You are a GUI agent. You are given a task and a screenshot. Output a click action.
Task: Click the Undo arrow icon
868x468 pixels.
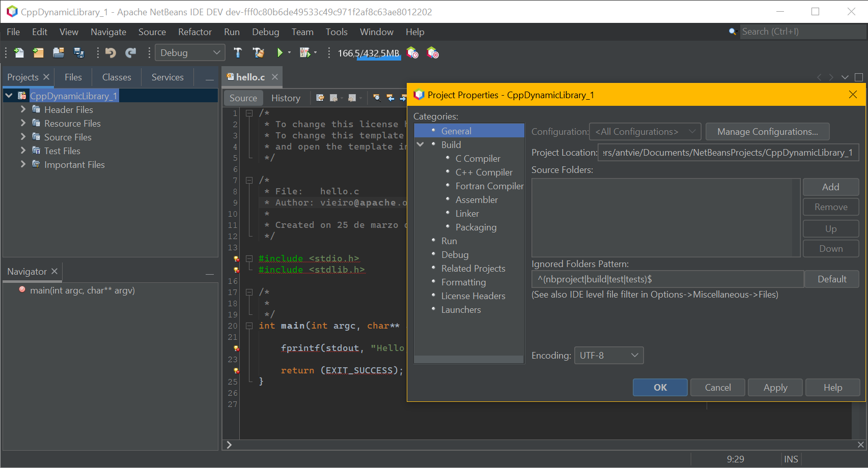pyautogui.click(x=110, y=53)
